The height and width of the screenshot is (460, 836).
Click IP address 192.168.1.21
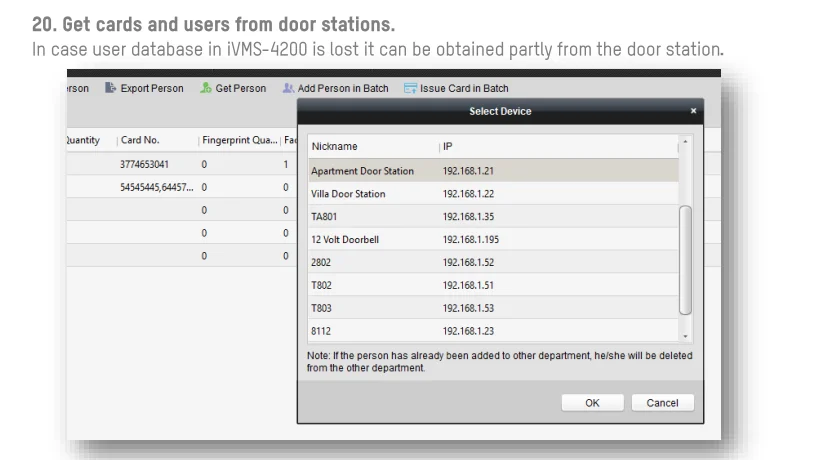click(468, 171)
